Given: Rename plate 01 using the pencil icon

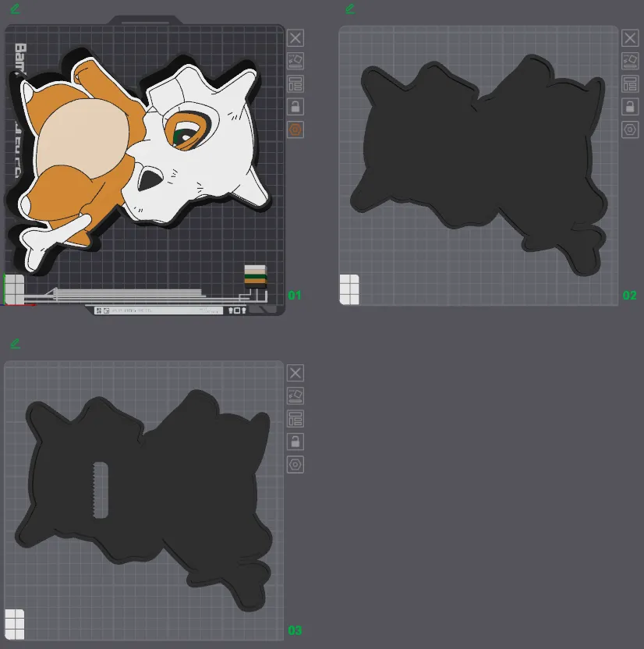Looking at the screenshot, I should (16, 9).
